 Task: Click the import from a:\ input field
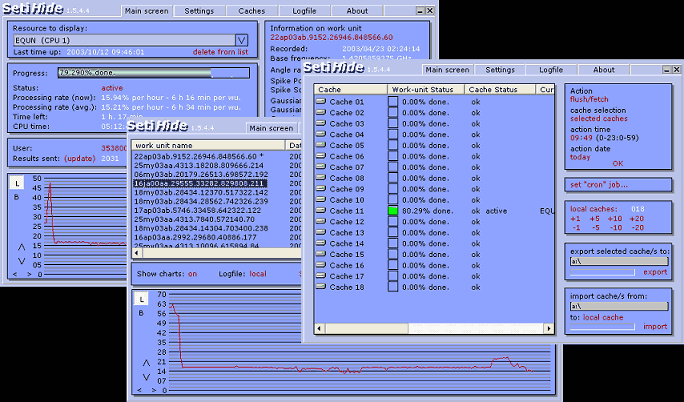[x=619, y=307]
